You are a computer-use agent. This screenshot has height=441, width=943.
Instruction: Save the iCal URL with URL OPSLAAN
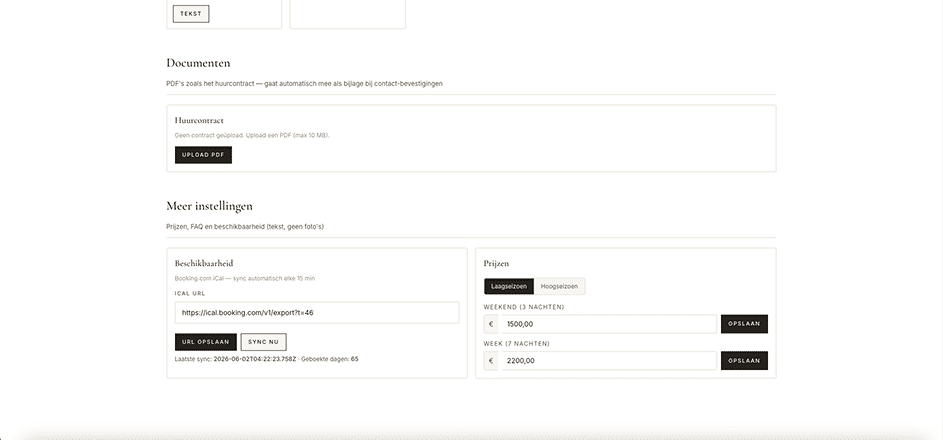[206, 342]
